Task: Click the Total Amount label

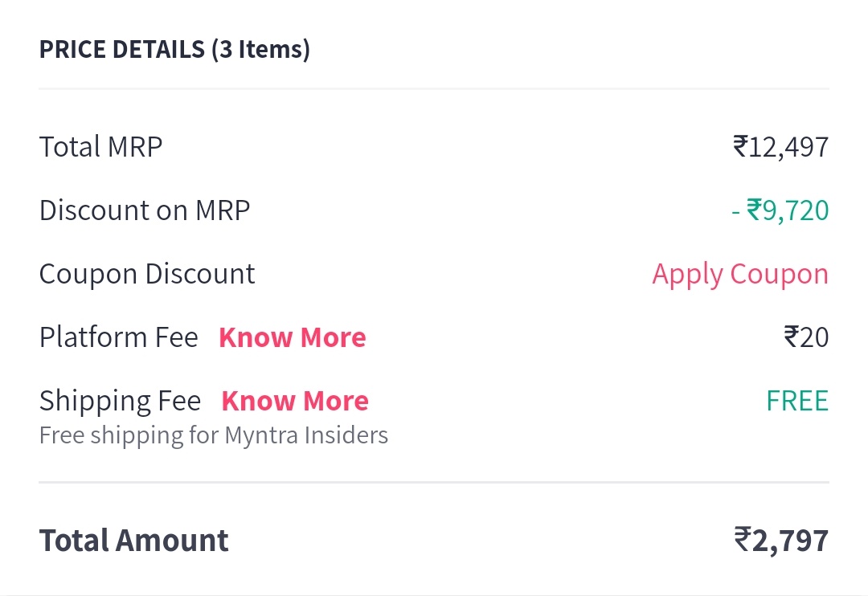Action: 133,541
